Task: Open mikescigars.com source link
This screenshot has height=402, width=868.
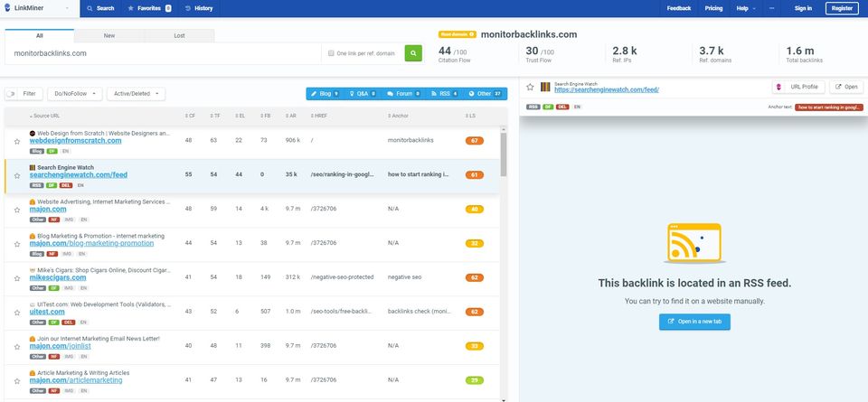Action: point(58,278)
